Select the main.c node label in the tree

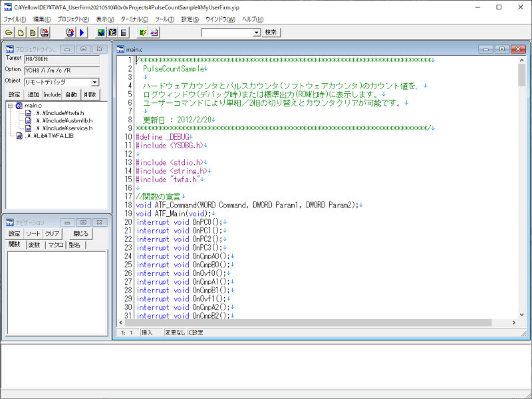(33, 106)
